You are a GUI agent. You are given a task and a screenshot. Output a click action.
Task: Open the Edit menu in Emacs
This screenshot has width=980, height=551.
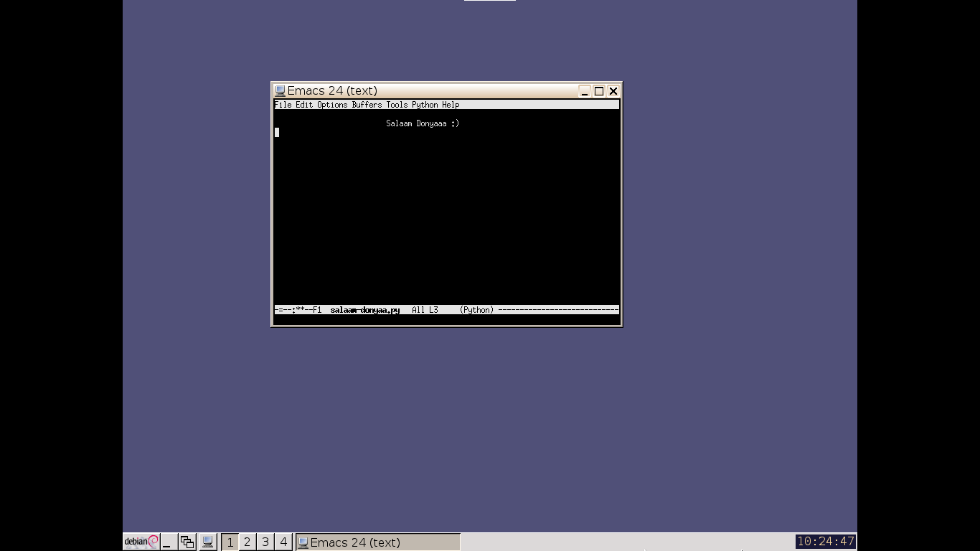click(304, 105)
